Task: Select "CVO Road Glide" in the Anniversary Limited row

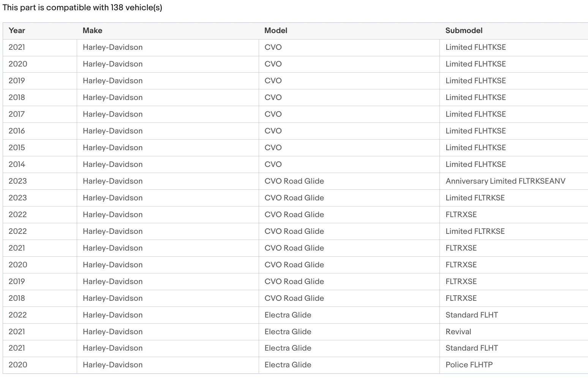Action: (294, 181)
